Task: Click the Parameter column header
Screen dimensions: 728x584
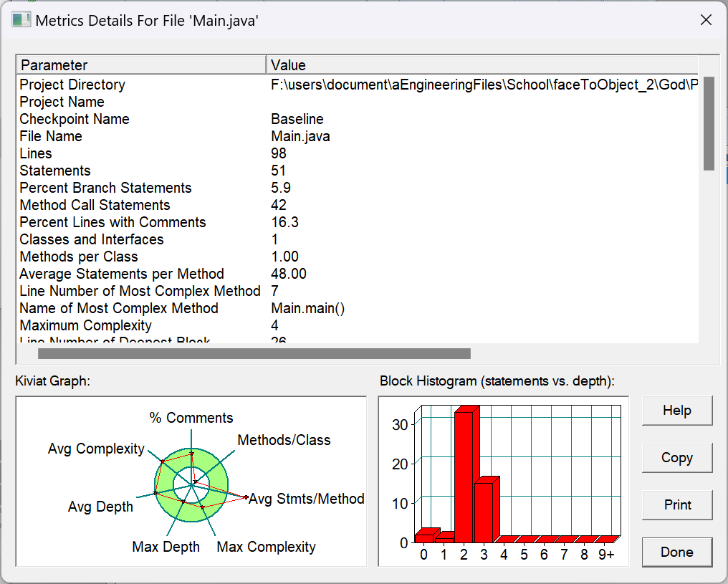Action: pyautogui.click(x=141, y=65)
